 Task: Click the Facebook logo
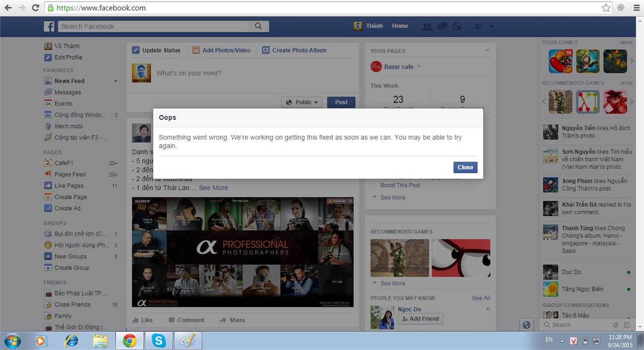pyautogui.click(x=49, y=26)
